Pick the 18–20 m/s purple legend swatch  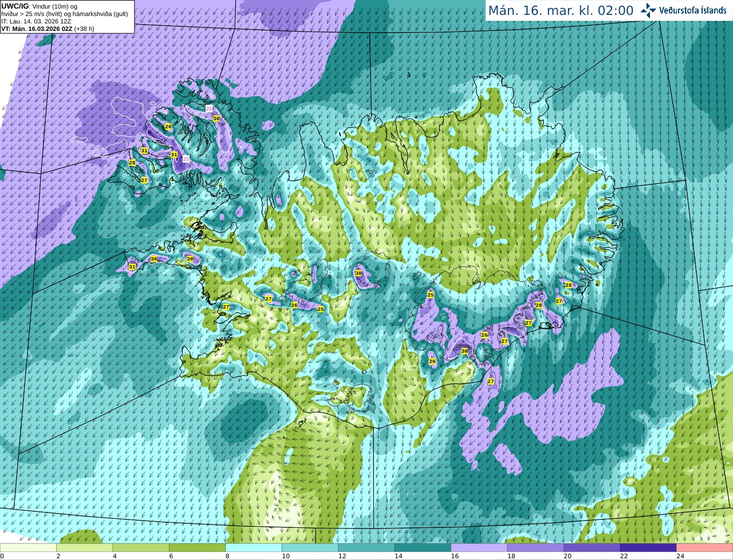[535, 547]
